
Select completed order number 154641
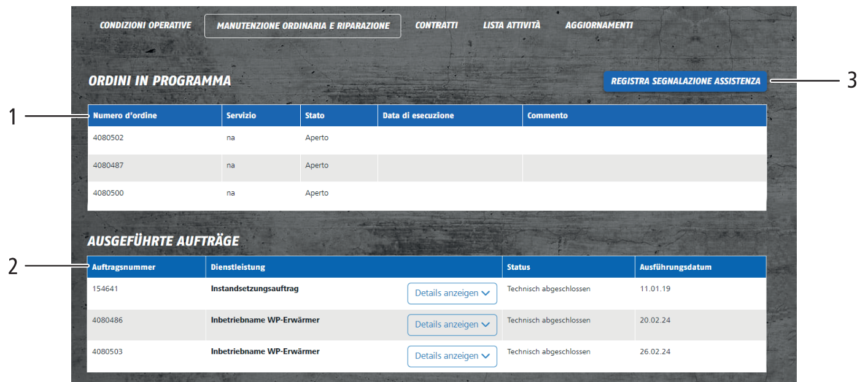point(105,289)
